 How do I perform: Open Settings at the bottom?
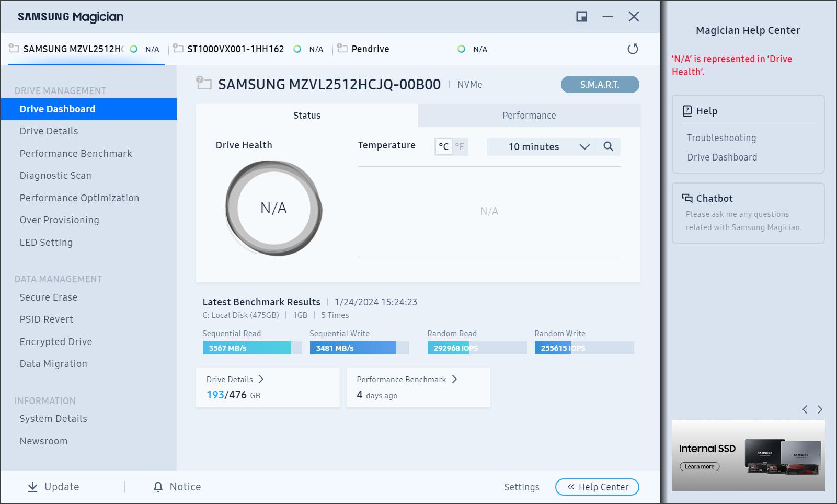pos(522,487)
